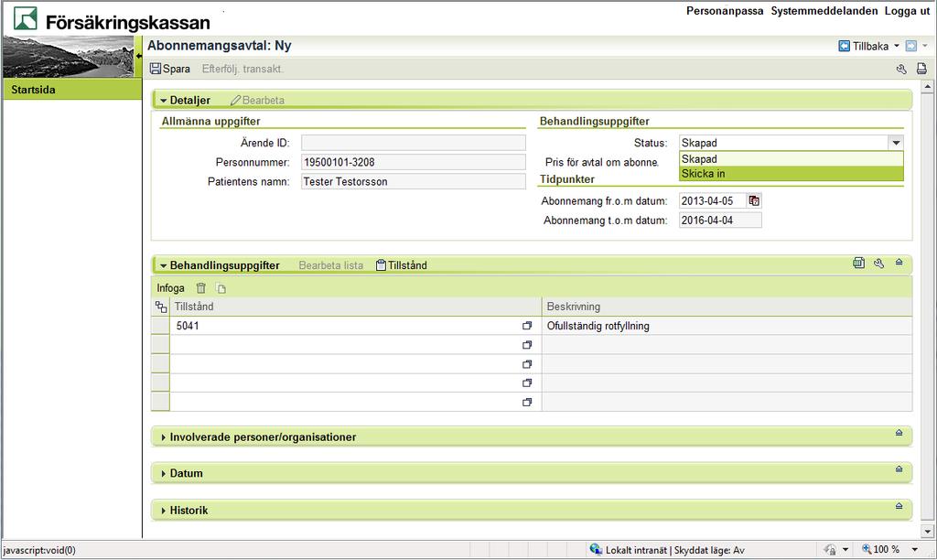Viewport: 937px width, 560px height.
Task: Click the Abonnemang t.o.m datum field
Action: 720,221
